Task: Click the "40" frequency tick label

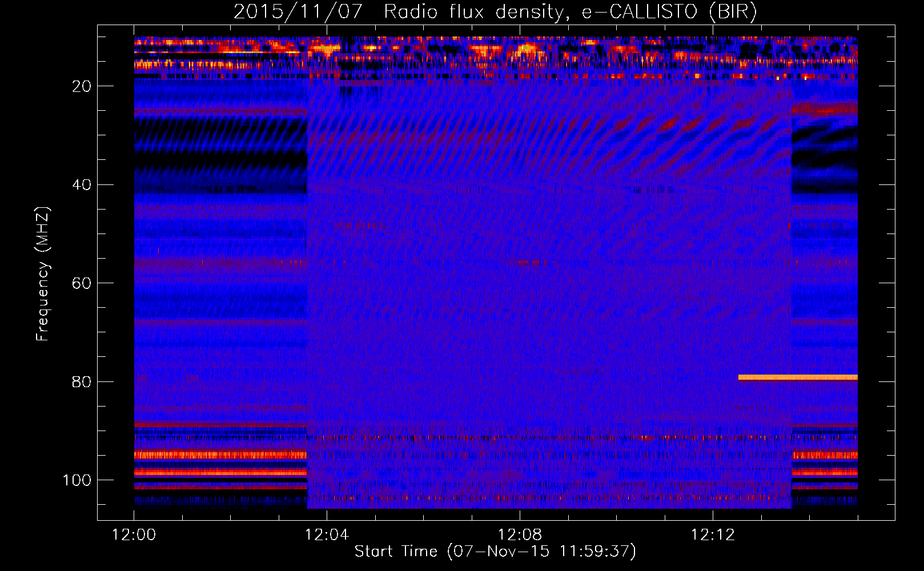Action: coord(82,185)
